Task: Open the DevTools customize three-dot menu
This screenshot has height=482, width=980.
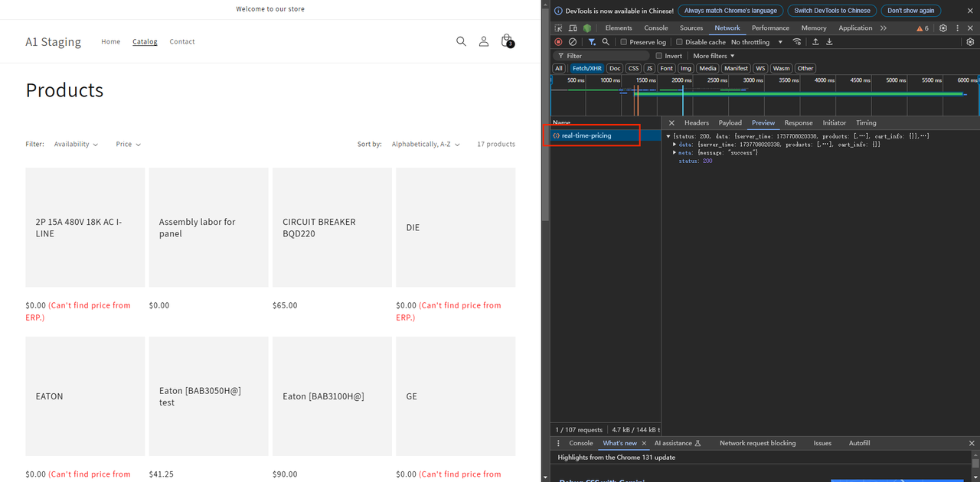Action: pyautogui.click(x=957, y=28)
